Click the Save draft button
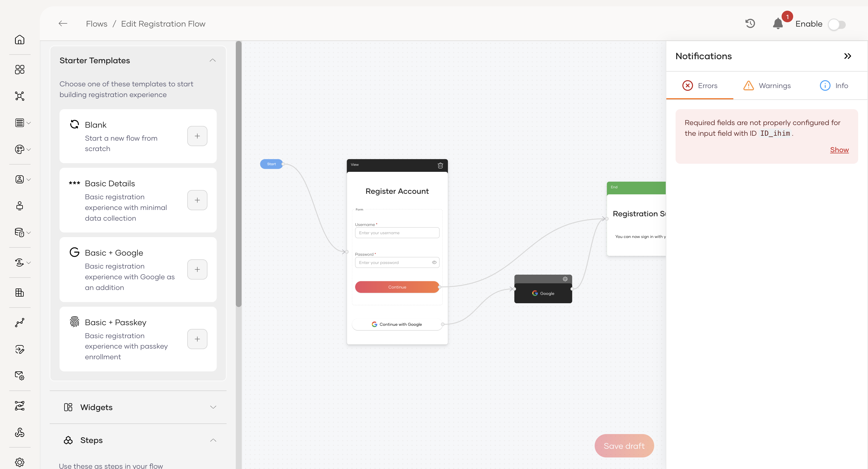The image size is (868, 469). tap(624, 446)
